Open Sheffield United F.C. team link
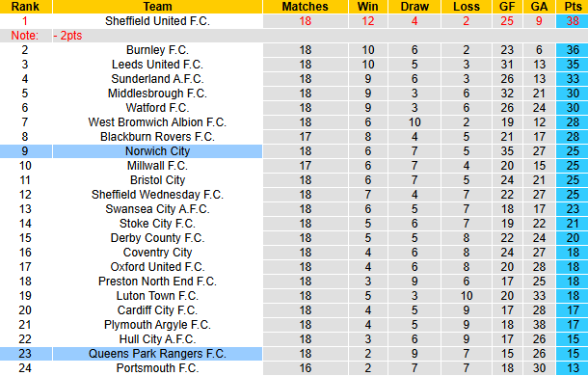This screenshot has width=588, height=376. 157,21
